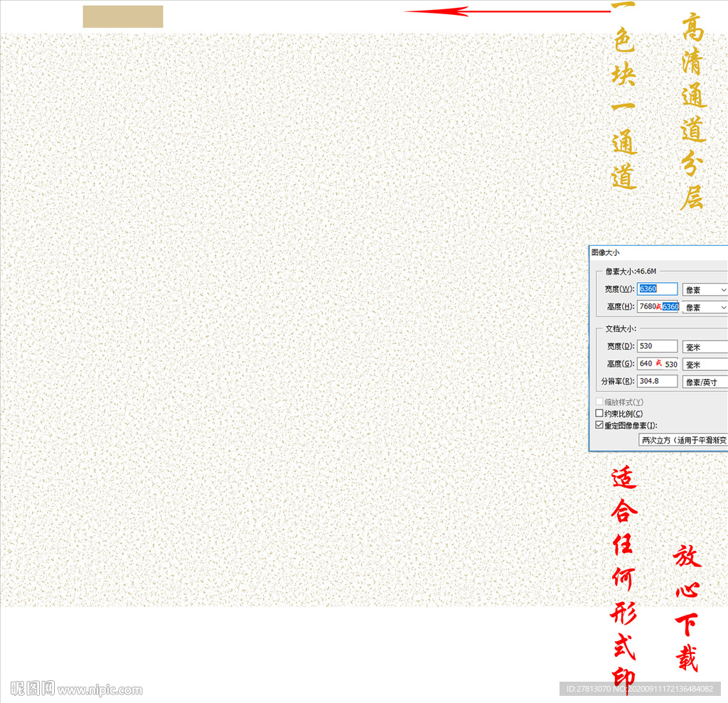
Task: Click the 图像大小 dialog title
Action: 606,252
